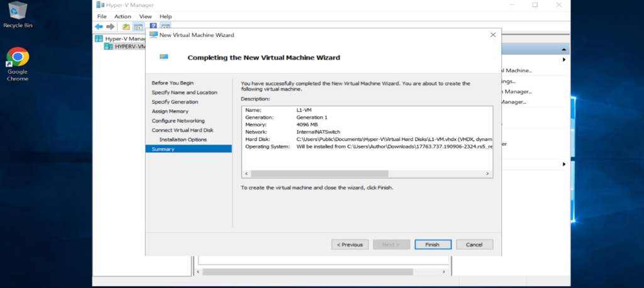The image size is (644, 288).
Task: Go to Connect Virtual Hard Disk step
Action: coord(183,130)
